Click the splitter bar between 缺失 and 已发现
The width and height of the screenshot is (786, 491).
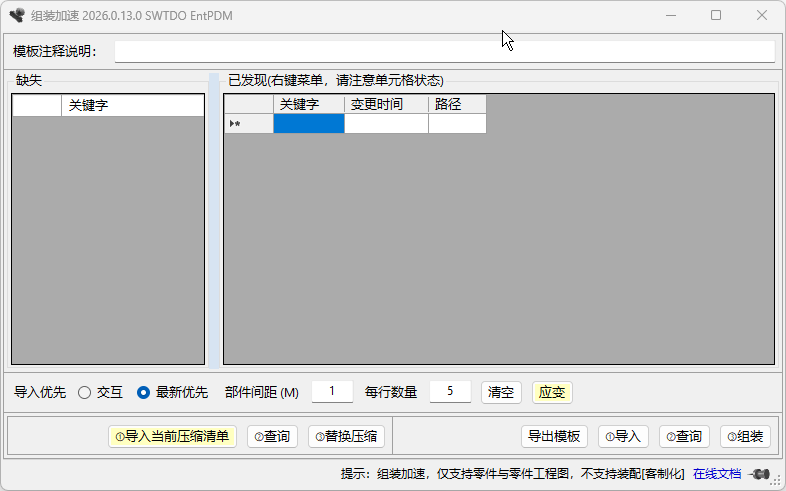[x=214, y=220]
